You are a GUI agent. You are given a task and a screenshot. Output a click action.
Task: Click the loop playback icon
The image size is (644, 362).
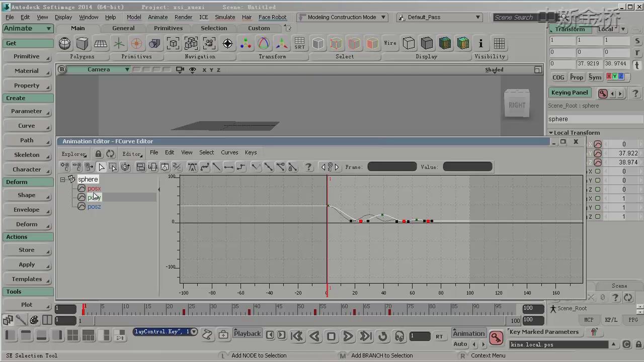point(383,336)
